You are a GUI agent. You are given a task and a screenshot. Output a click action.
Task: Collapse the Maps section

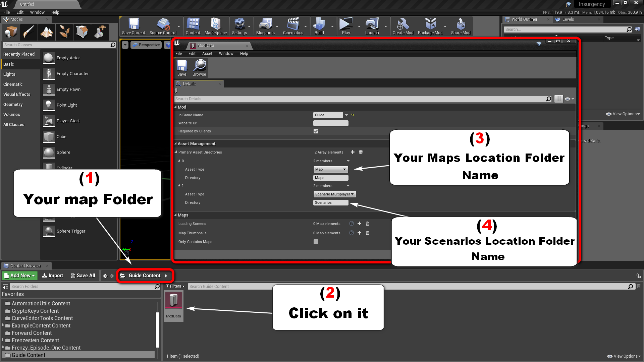[x=175, y=215]
